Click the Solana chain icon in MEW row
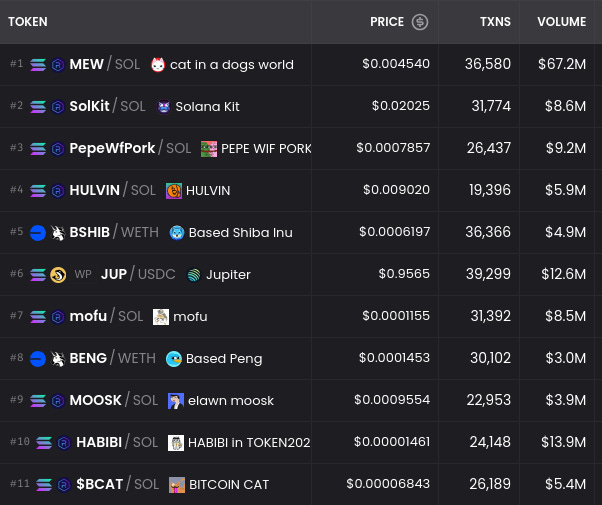 tap(38, 65)
